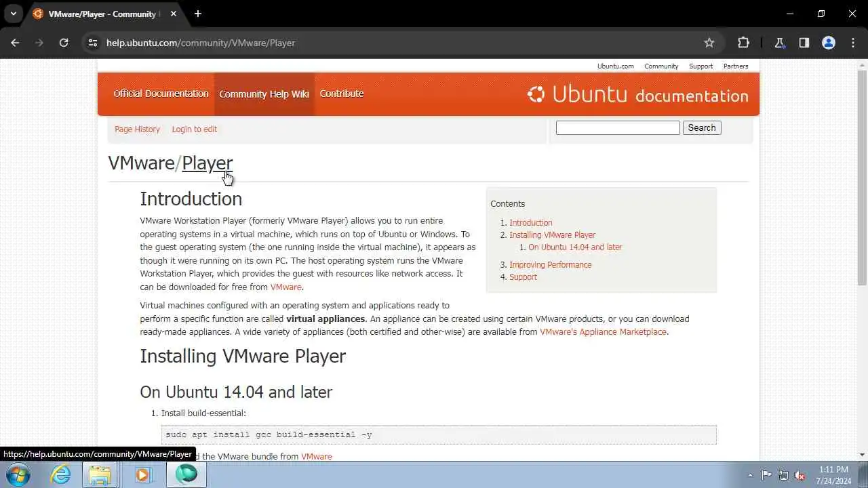Viewport: 868px width, 488px height.
Task: Close the VMware/Player browser tab
Action: pos(174,14)
